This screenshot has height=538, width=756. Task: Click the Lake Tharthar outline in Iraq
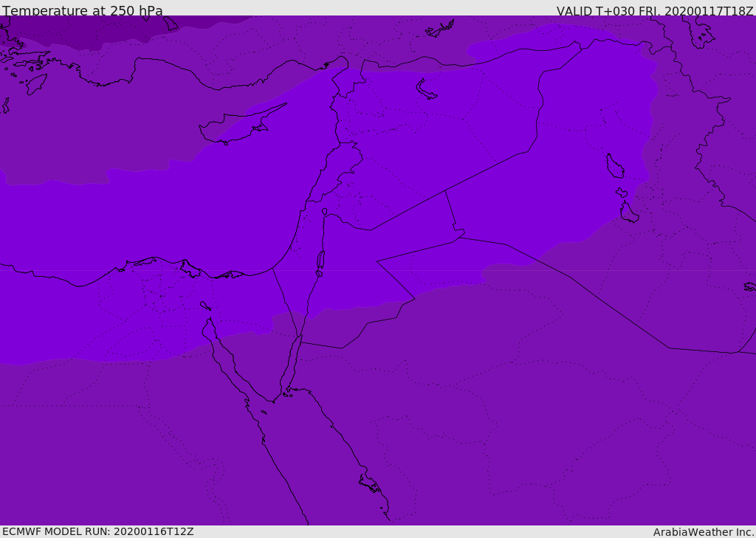tap(615, 166)
